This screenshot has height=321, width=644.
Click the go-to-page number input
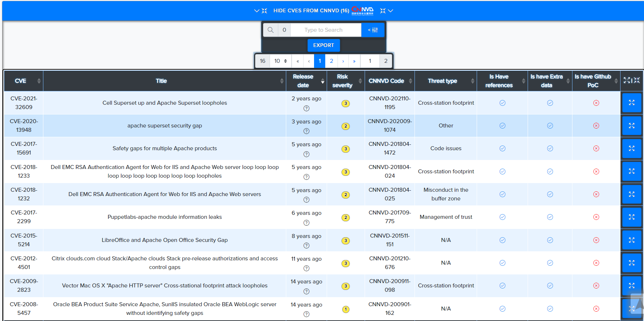(370, 61)
